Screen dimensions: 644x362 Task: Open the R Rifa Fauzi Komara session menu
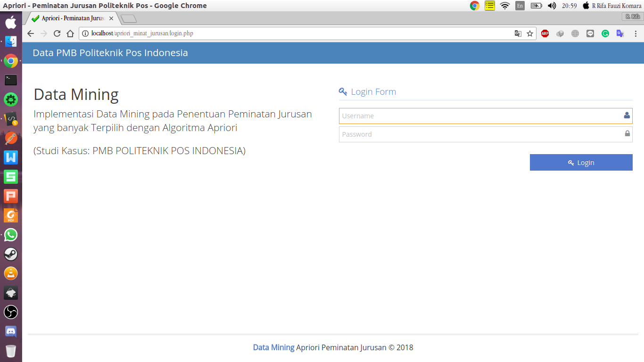[612, 6]
